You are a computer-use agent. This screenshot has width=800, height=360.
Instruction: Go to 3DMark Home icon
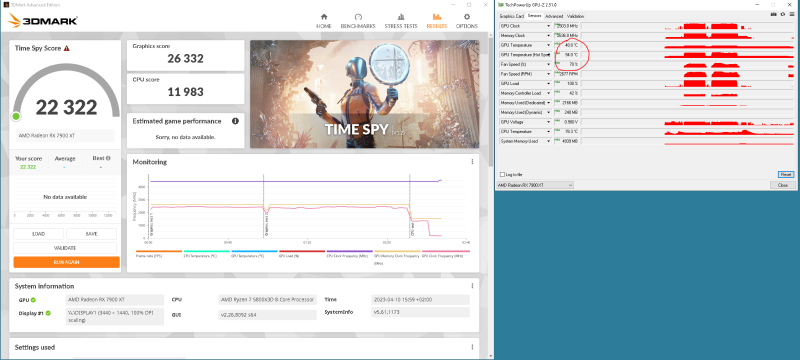tap(324, 17)
